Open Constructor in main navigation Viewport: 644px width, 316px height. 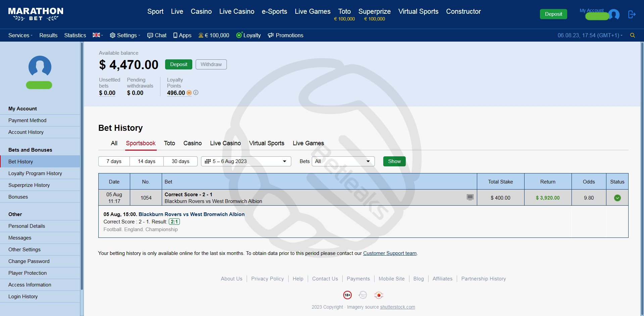point(463,11)
